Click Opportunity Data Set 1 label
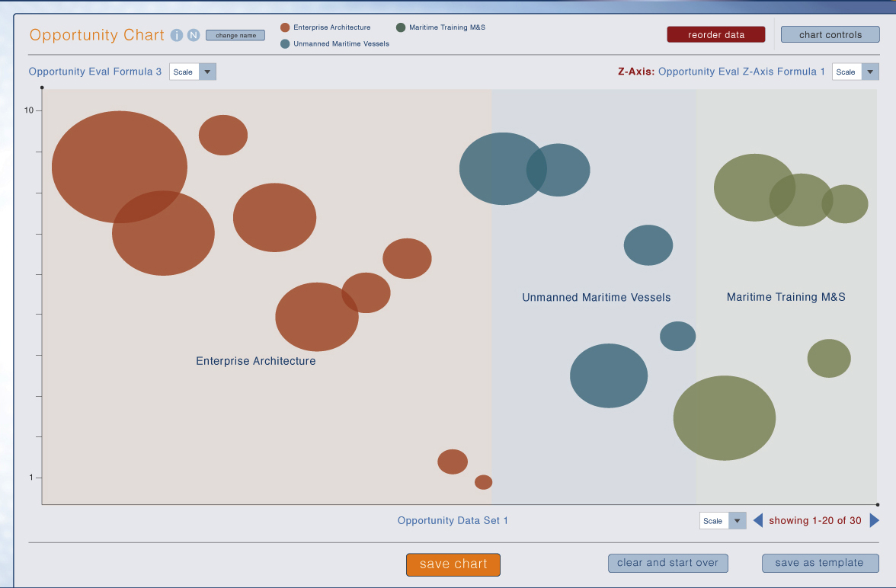This screenshot has height=588, width=896. click(453, 520)
